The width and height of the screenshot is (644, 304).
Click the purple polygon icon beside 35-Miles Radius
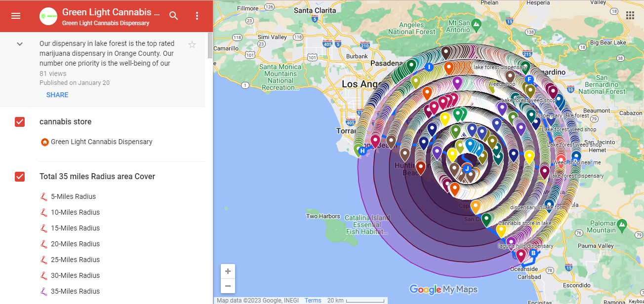pyautogui.click(x=44, y=291)
